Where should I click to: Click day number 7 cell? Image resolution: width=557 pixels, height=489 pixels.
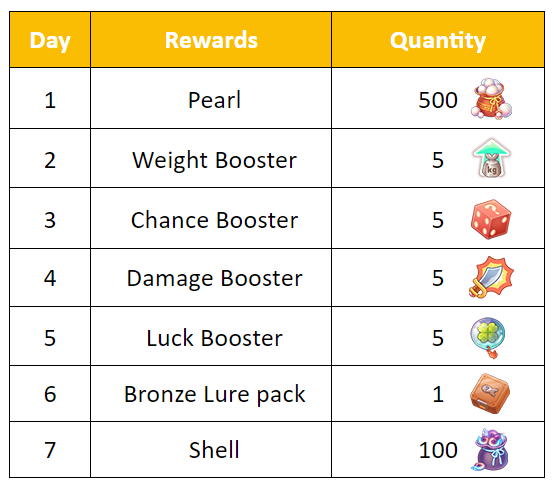(x=50, y=450)
